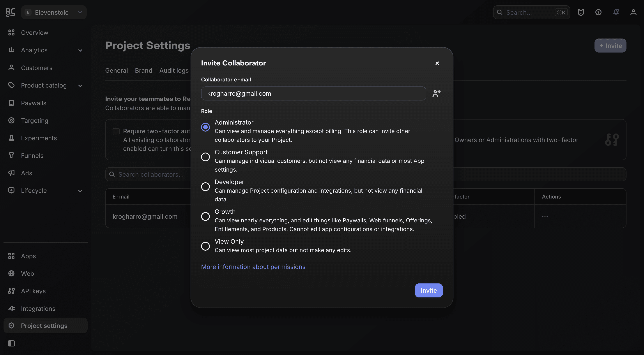The image size is (644, 355).
Task: Select the Administrator role radio button
Action: tap(205, 127)
